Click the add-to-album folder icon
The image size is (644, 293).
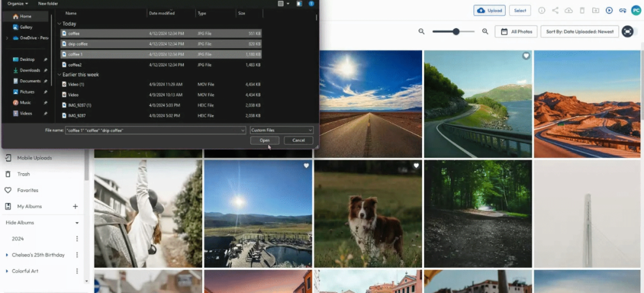(596, 10)
